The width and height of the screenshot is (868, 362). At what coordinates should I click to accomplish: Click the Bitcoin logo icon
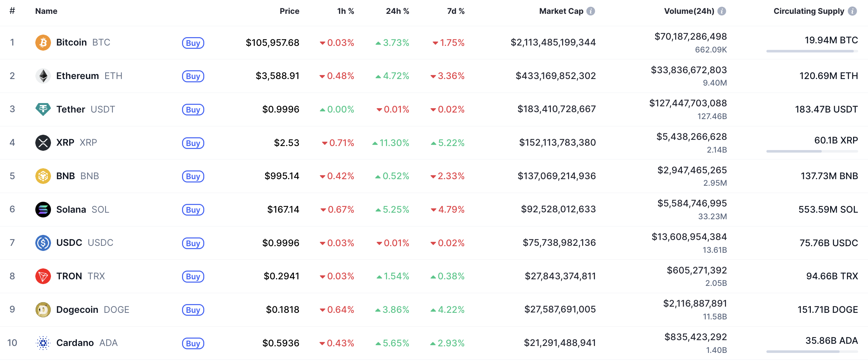pyautogui.click(x=43, y=43)
